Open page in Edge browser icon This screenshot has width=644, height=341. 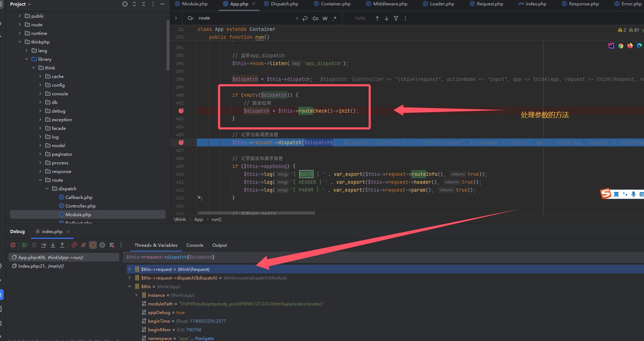[x=639, y=46]
